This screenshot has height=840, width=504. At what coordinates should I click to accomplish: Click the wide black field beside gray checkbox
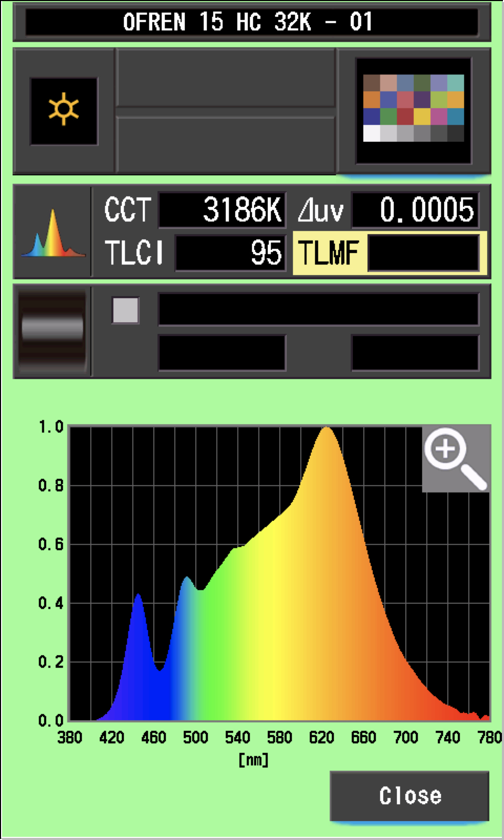pos(318,309)
